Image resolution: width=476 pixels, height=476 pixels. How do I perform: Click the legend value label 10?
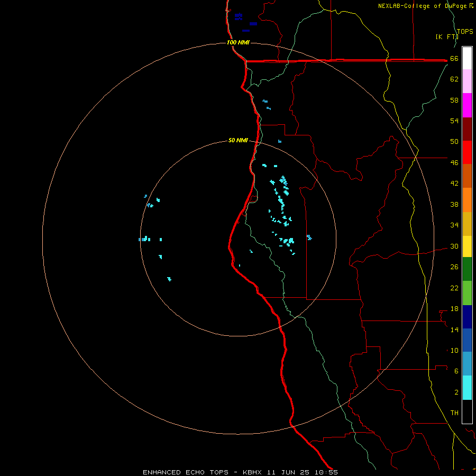[454, 350]
